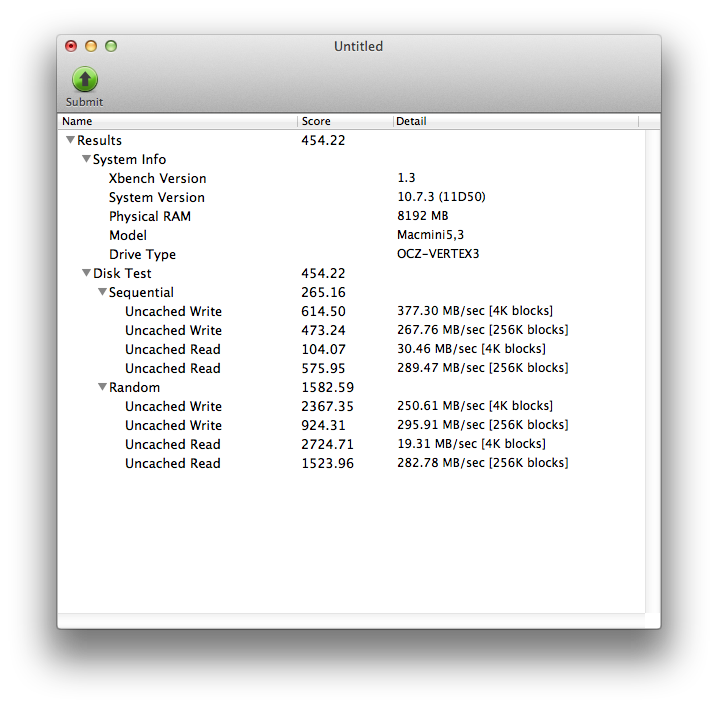The height and width of the screenshot is (708, 718).
Task: Select the Sequential row label
Action: [x=141, y=293]
